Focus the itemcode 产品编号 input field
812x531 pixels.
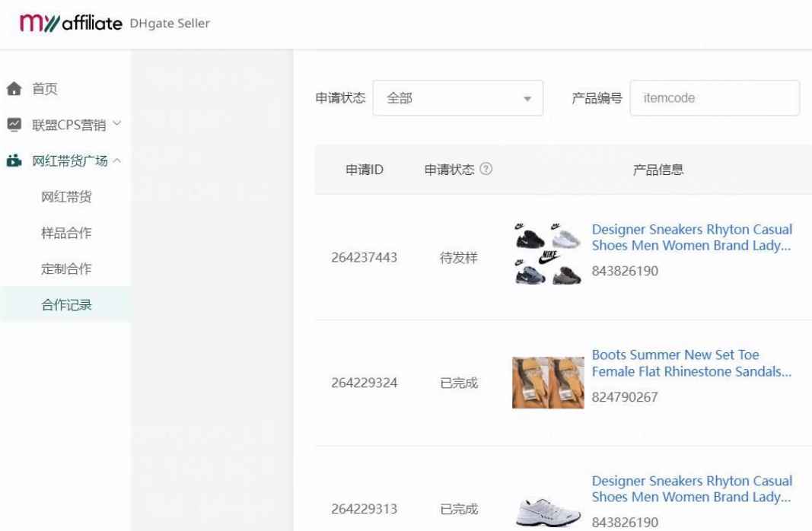715,98
